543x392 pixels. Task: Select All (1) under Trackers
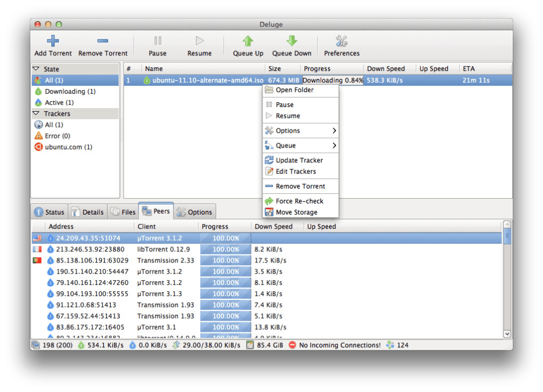[75, 125]
